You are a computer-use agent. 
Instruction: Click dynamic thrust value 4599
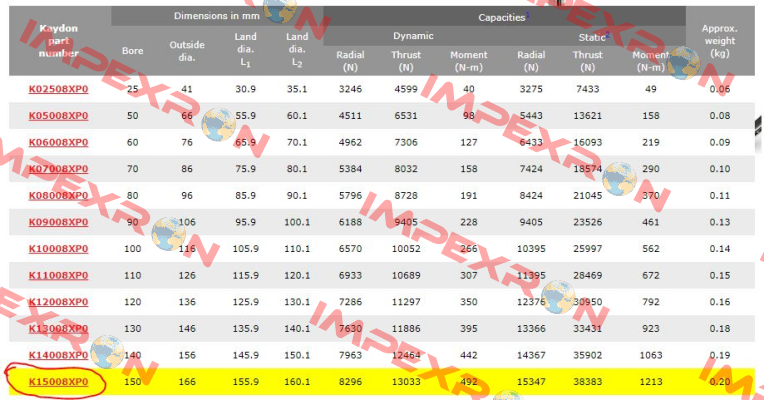[x=406, y=89]
